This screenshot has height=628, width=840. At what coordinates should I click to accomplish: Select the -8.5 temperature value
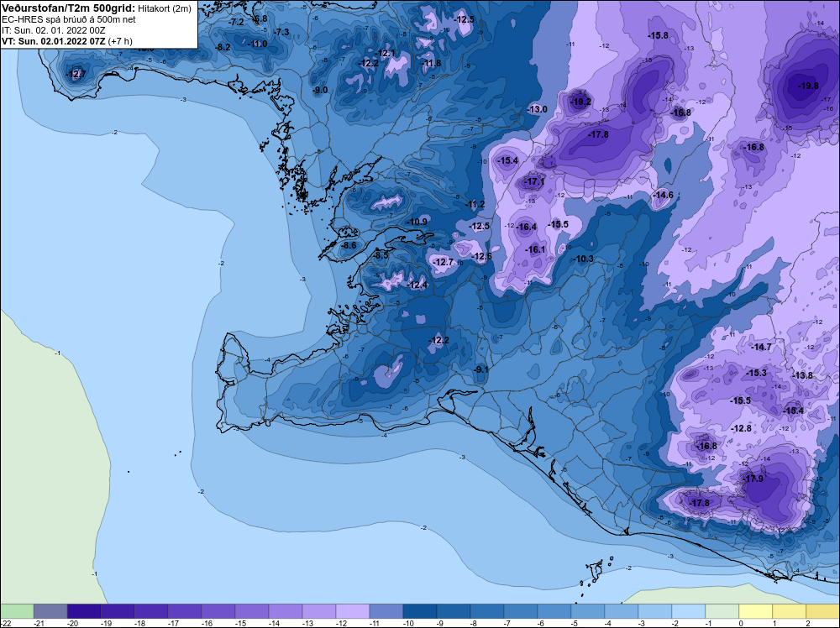click(380, 256)
